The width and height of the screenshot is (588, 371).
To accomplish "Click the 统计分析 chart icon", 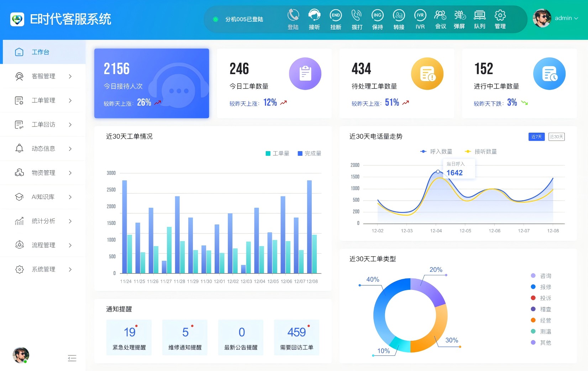I will pyautogui.click(x=19, y=221).
